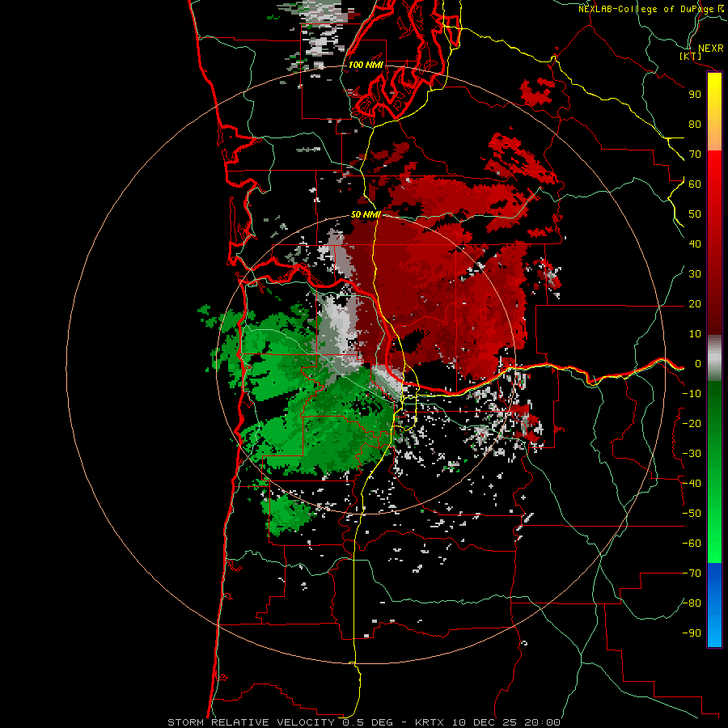728x728 pixels.
Task: Select the 30 value on velocity scale
Action: [x=695, y=274]
